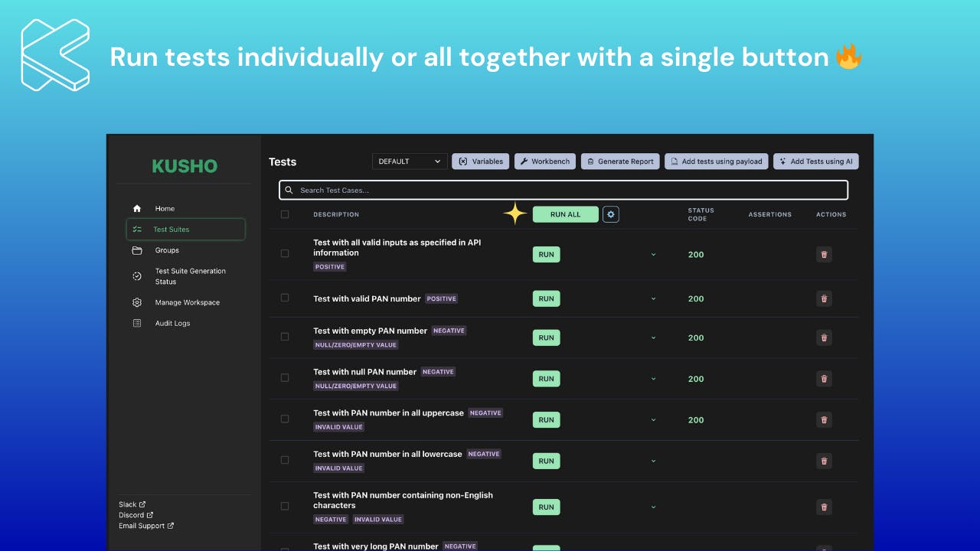Expand the first test row chevron
980x551 pixels.
[x=653, y=254]
